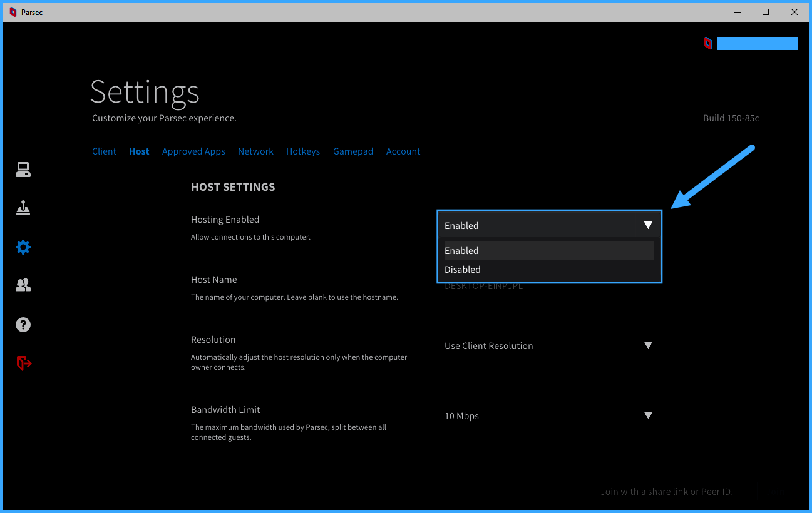Screen dimensions: 812x513
Task: Click the Parsec logo beside account name
Action: (x=707, y=43)
